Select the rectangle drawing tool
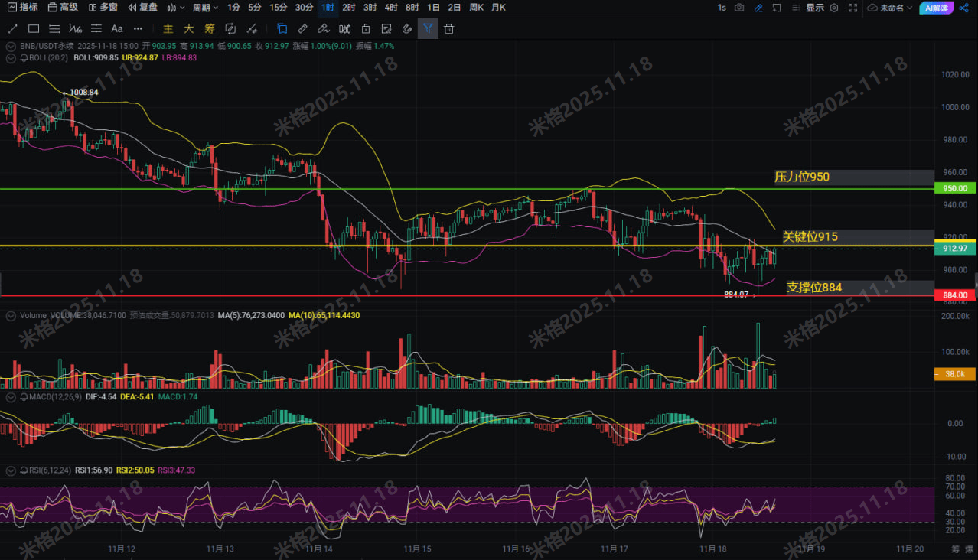The image size is (978, 560). 34,29
